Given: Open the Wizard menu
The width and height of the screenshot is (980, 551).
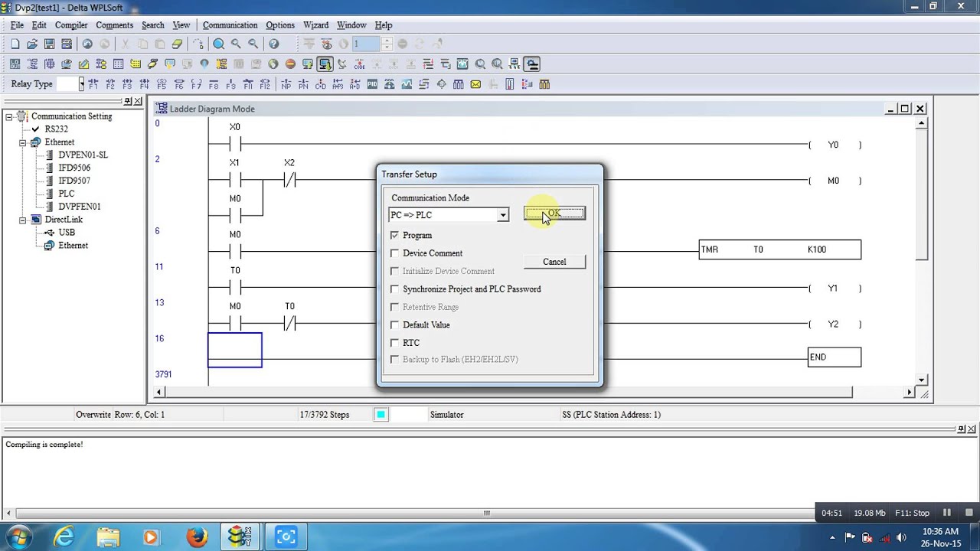Looking at the screenshot, I should coord(315,25).
